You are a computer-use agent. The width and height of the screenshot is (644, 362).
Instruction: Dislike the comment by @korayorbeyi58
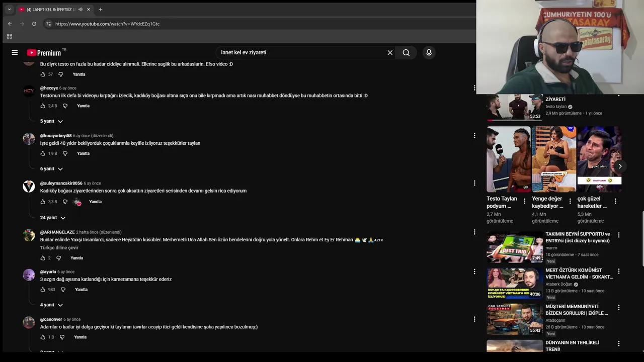pyautogui.click(x=65, y=153)
